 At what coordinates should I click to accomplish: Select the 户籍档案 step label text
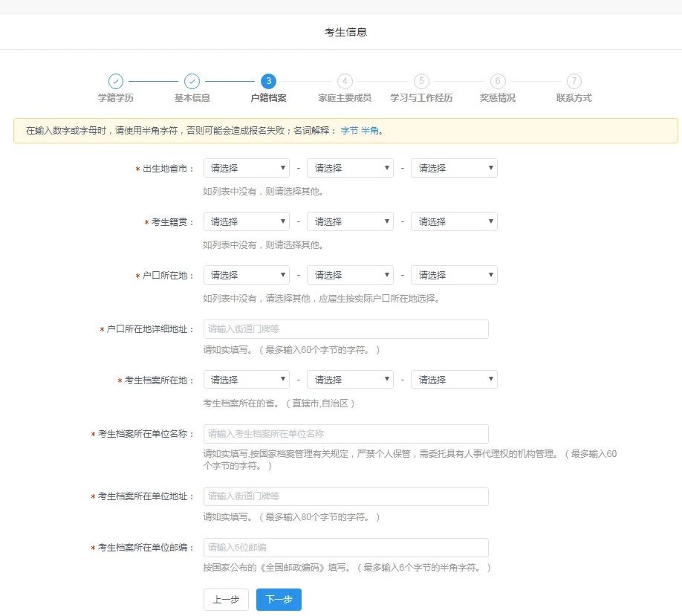[x=269, y=97]
